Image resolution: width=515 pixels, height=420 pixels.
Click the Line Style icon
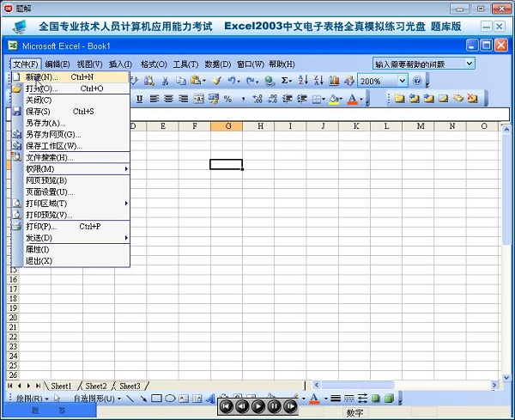(x=336, y=399)
